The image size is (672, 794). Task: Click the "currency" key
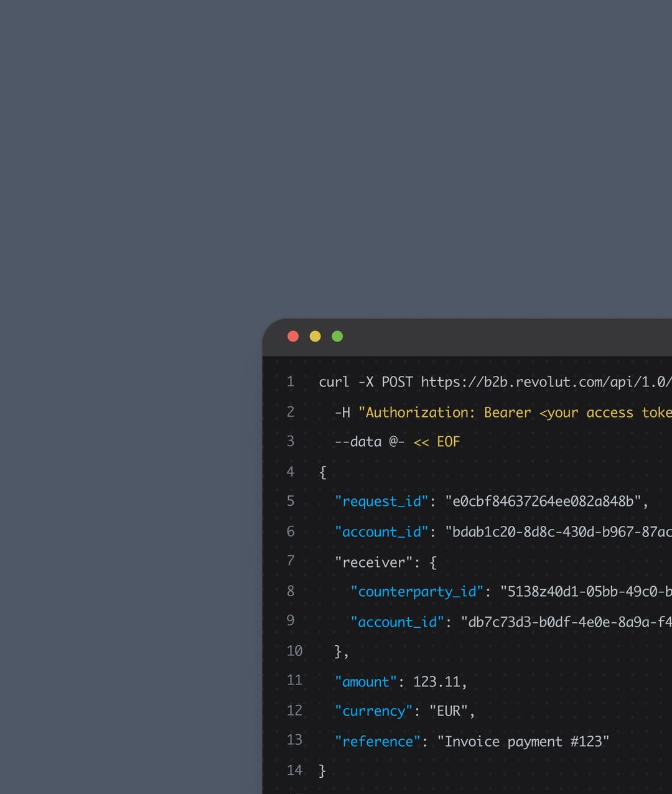coord(373,711)
